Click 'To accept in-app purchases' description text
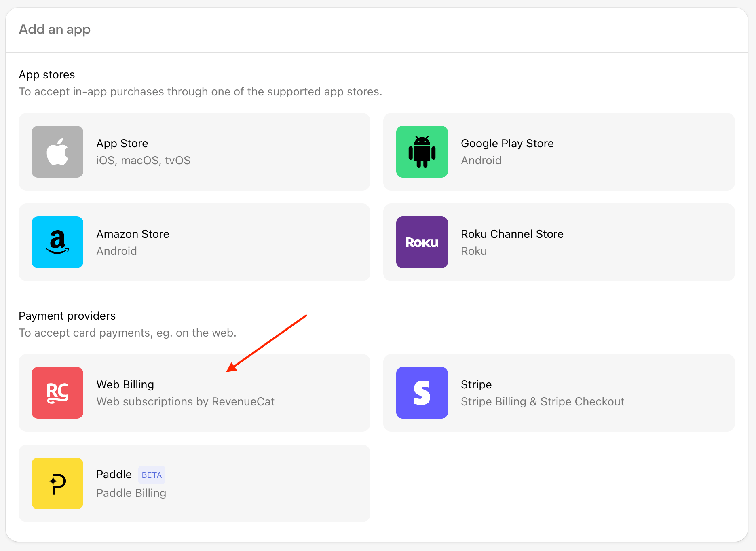 click(201, 92)
